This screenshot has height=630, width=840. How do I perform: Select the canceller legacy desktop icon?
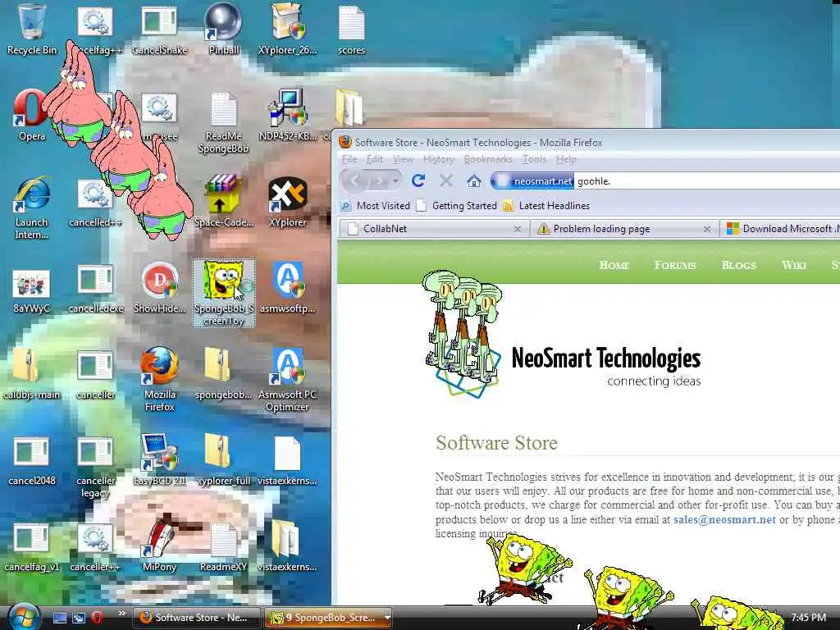pos(95,466)
